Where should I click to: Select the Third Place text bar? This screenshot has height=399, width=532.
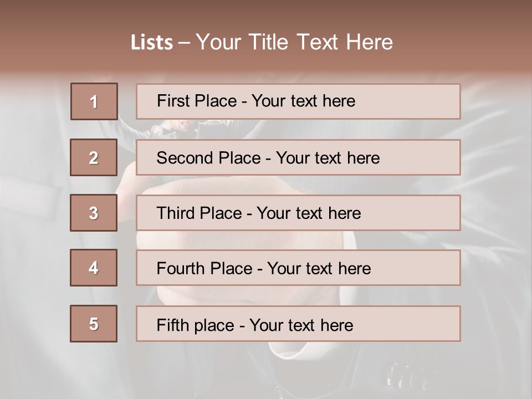298,213
